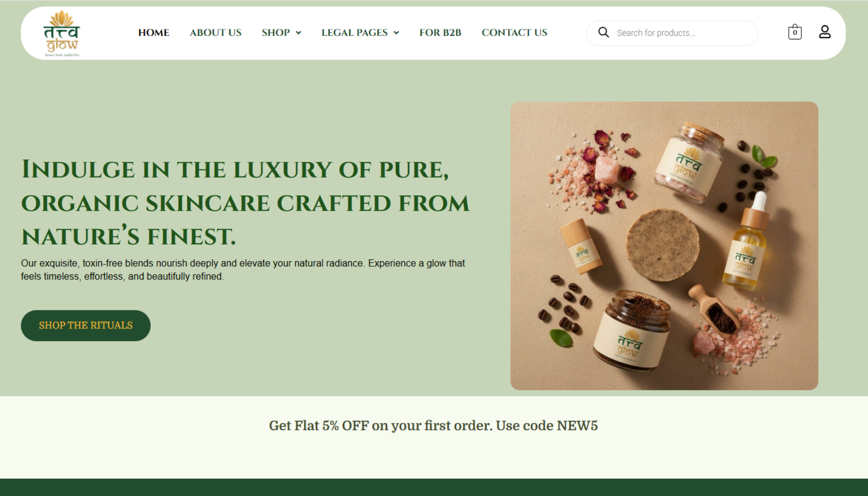Open the For B2B page
This screenshot has width=868, height=496.
[440, 33]
